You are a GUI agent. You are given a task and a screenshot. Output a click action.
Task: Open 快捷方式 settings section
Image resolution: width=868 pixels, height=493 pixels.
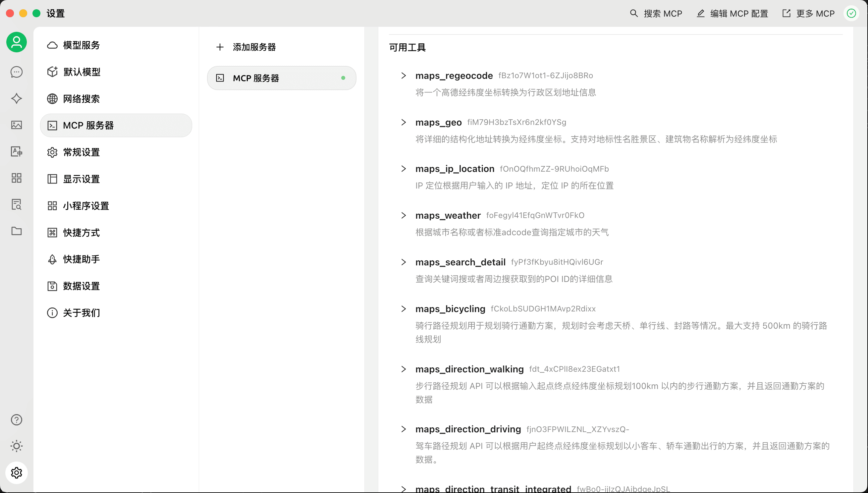(81, 233)
